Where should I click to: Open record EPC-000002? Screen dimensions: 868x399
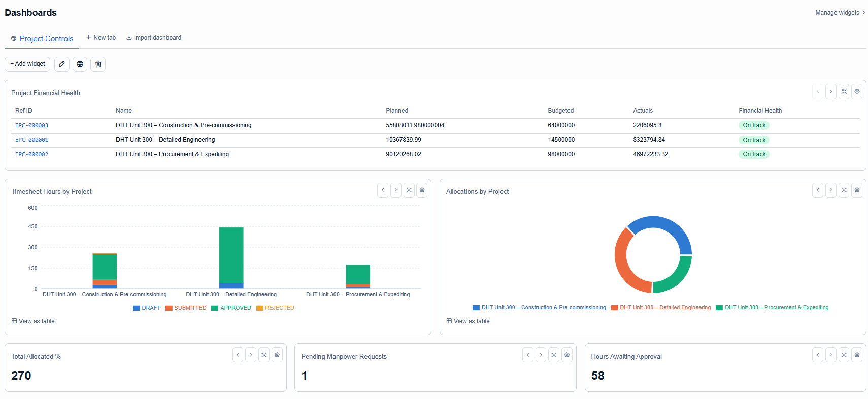click(x=31, y=154)
